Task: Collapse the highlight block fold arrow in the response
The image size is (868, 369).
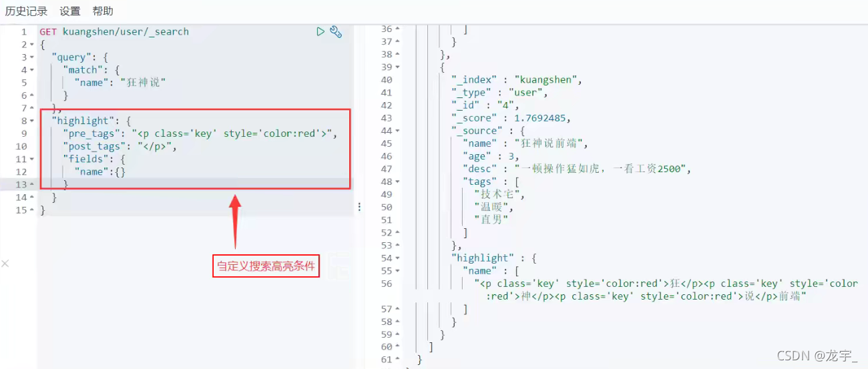Action: click(x=397, y=258)
